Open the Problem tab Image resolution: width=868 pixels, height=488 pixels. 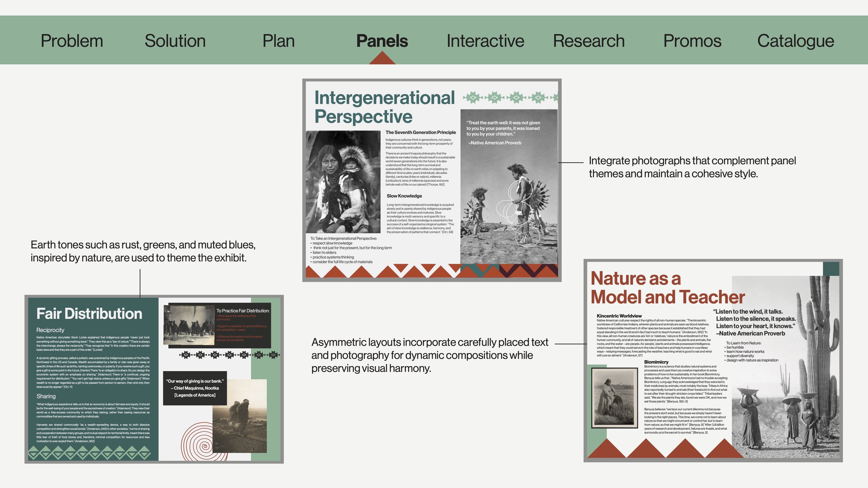72,41
